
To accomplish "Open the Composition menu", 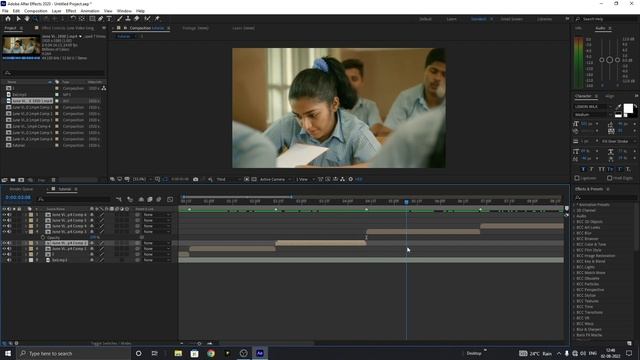I will click(36, 11).
